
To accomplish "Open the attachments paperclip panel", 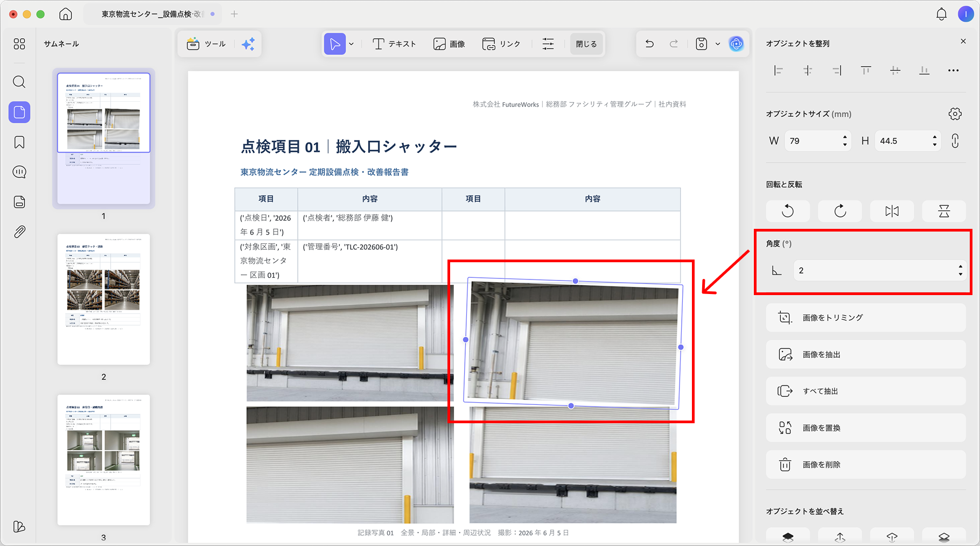I will (x=19, y=232).
